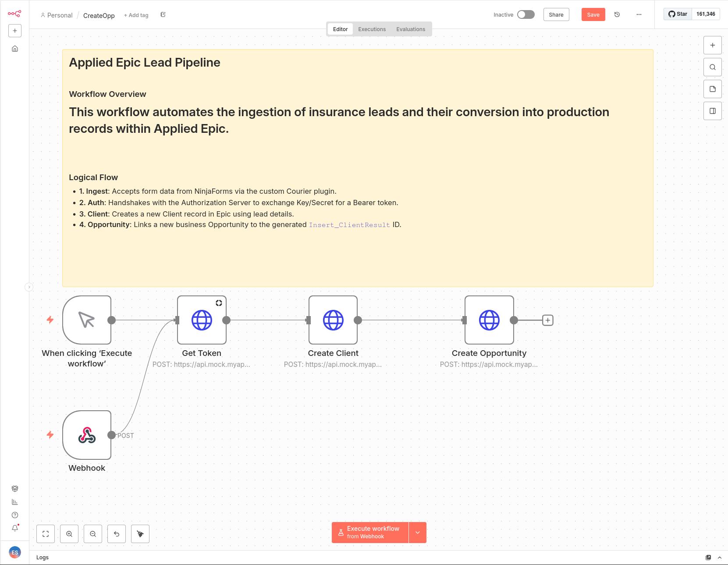Add sticky note from right toolbar
The width and height of the screenshot is (728, 565).
pos(712,89)
